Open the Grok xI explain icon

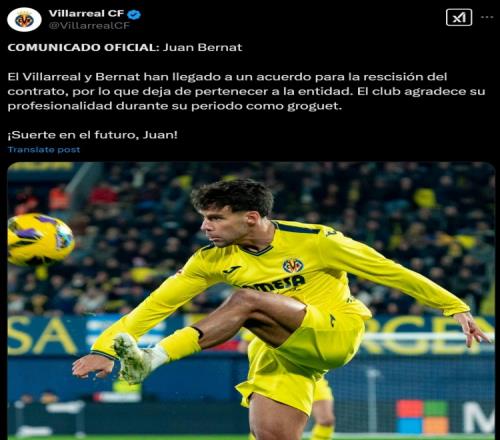pyautogui.click(x=459, y=17)
